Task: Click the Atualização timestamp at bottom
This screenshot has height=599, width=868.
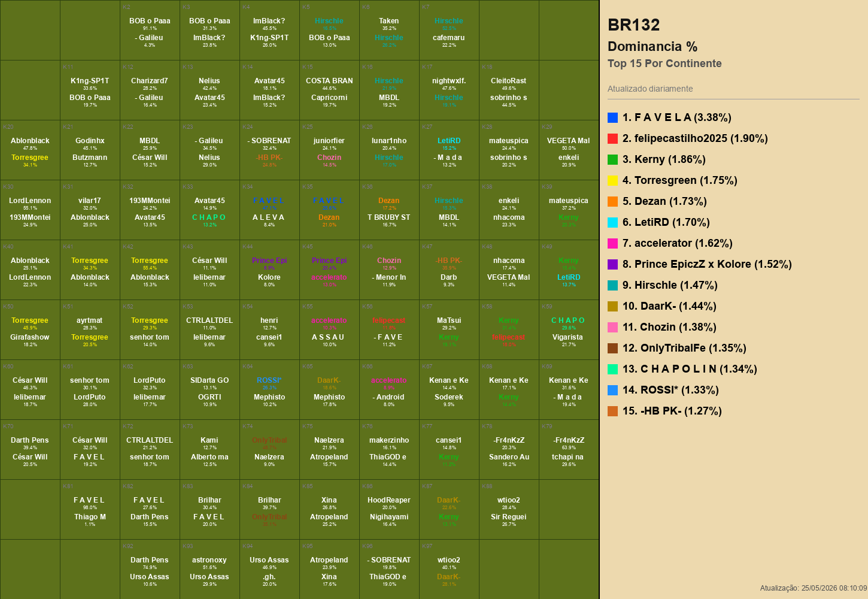Action: pos(814,588)
